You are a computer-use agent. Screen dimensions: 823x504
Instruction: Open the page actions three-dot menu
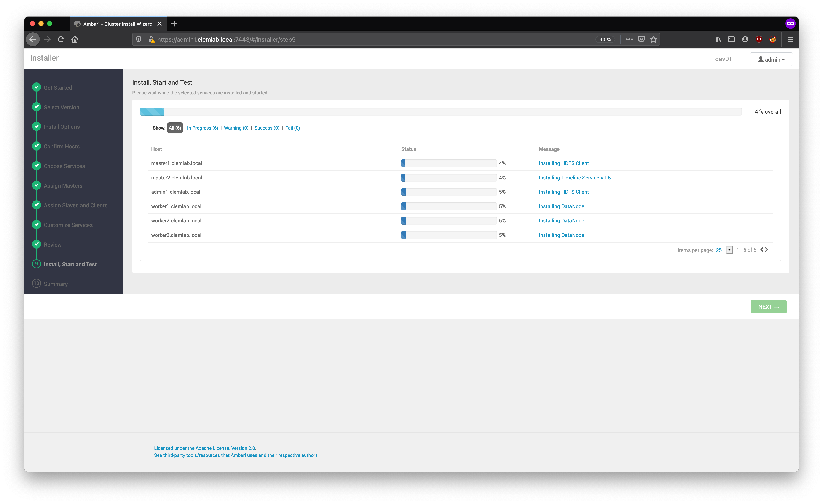click(629, 39)
